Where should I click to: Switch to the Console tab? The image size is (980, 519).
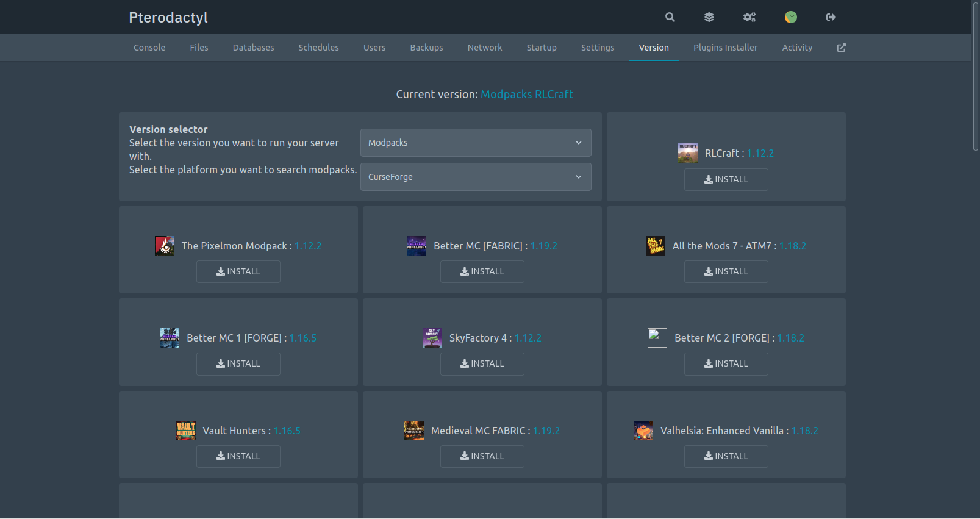(149, 48)
